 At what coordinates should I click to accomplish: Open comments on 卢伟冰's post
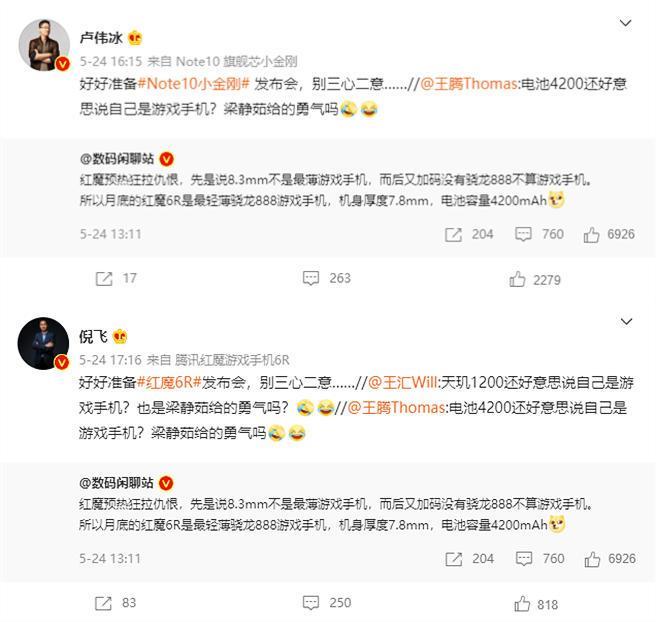pyautogui.click(x=311, y=278)
